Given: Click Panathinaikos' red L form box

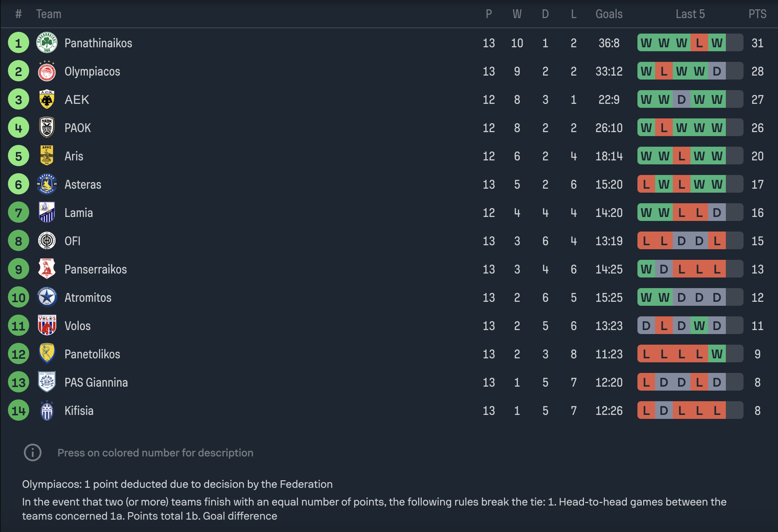Looking at the screenshot, I should 699,43.
